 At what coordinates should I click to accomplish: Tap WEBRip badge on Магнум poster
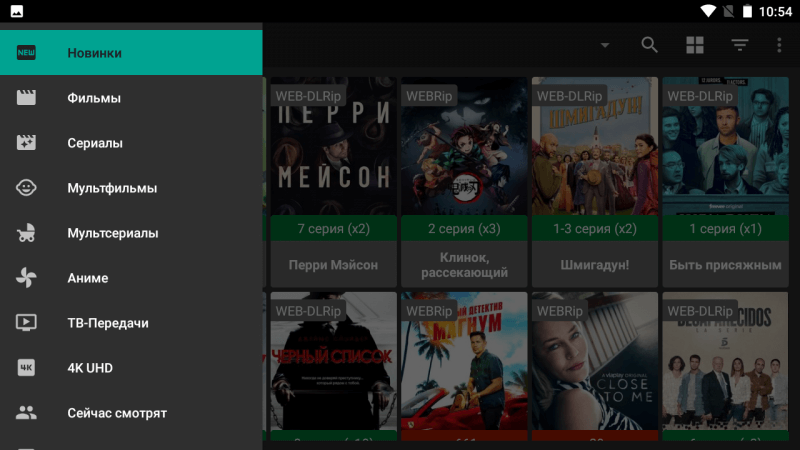[x=429, y=311]
